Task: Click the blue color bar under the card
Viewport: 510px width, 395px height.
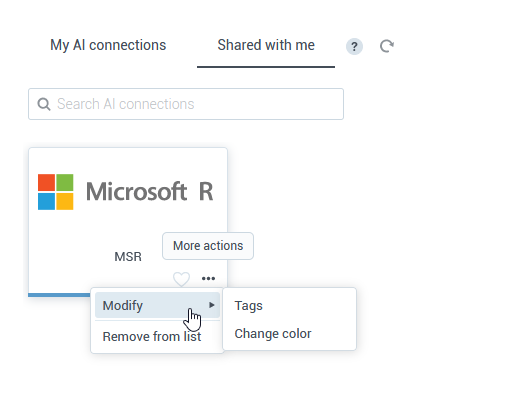Action: click(x=59, y=295)
